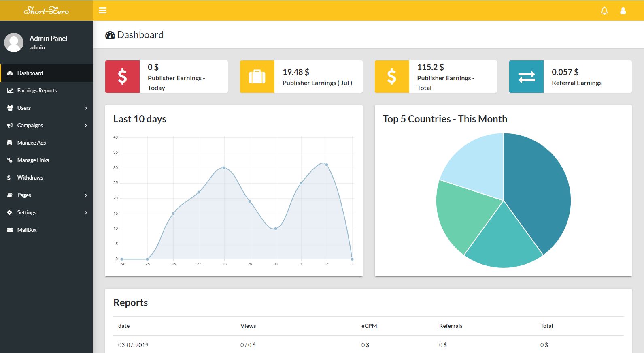The image size is (644, 353).
Task: Expand the Campaigns submenu chevron
Action: pos(86,126)
